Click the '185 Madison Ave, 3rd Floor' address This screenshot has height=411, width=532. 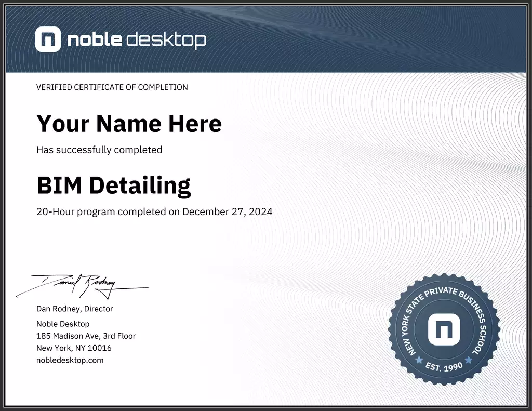pos(86,336)
